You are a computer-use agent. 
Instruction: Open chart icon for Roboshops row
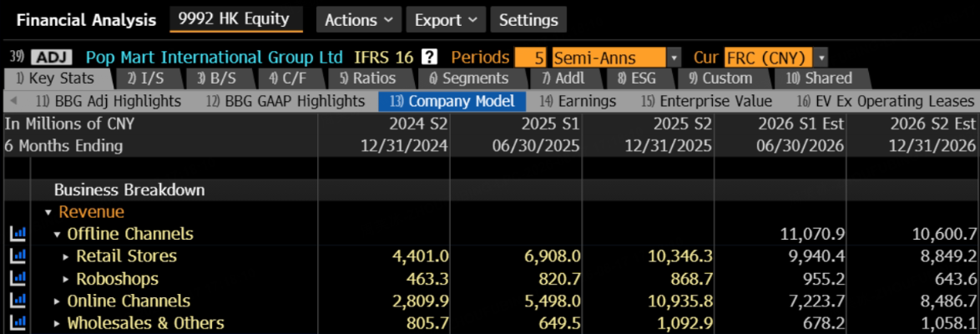(x=17, y=279)
